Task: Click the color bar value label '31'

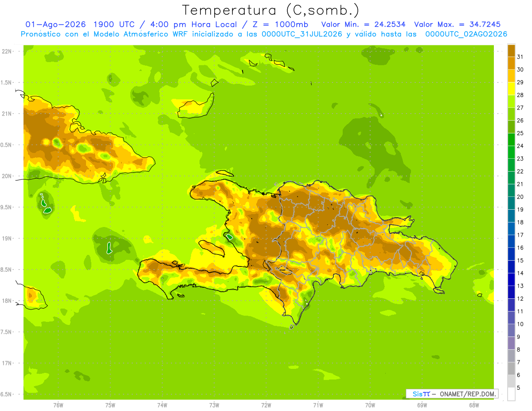Action: [x=520, y=57]
